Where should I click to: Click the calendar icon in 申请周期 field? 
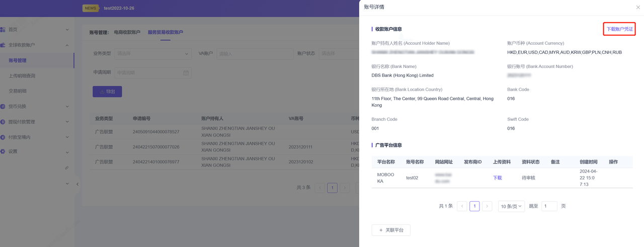186,73
